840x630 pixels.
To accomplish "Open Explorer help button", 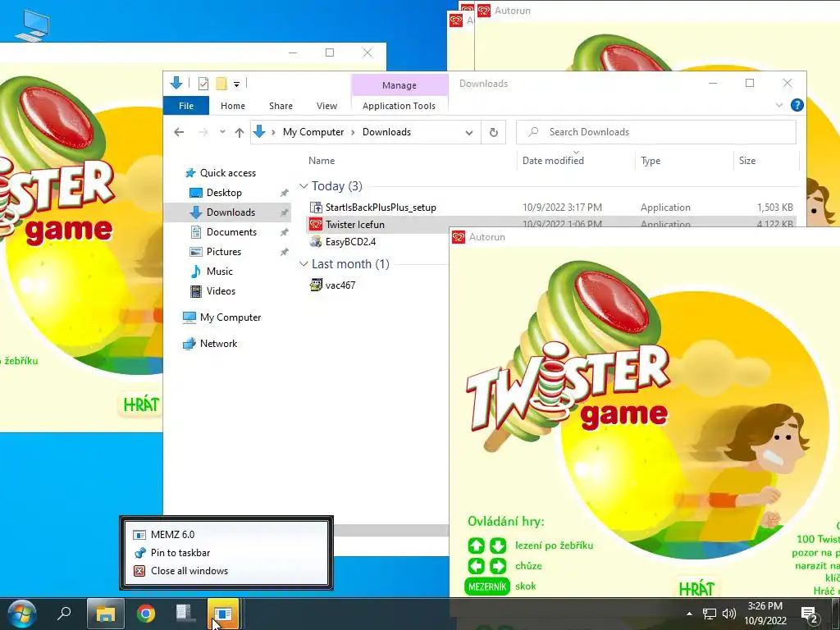I will tap(797, 105).
